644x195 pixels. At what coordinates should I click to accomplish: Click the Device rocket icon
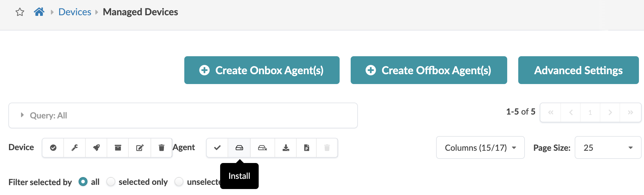tap(96, 148)
